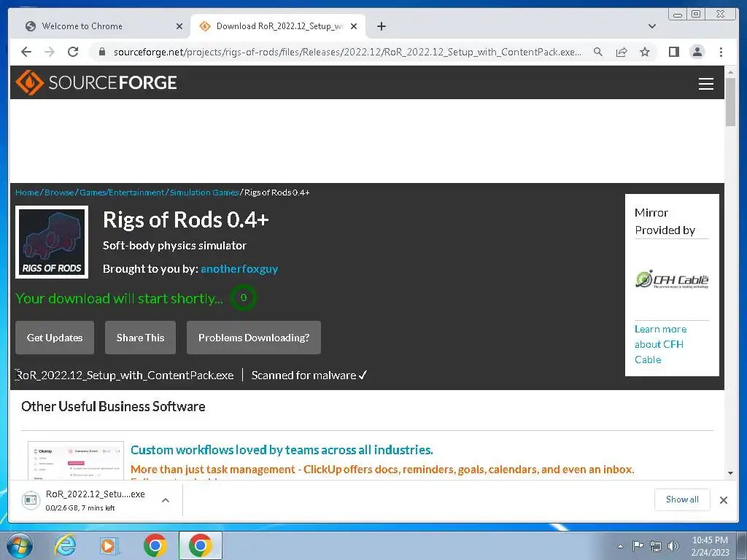Close the Welcome to Chrome tab
Viewport: 747px width, 560px height.
point(179,26)
